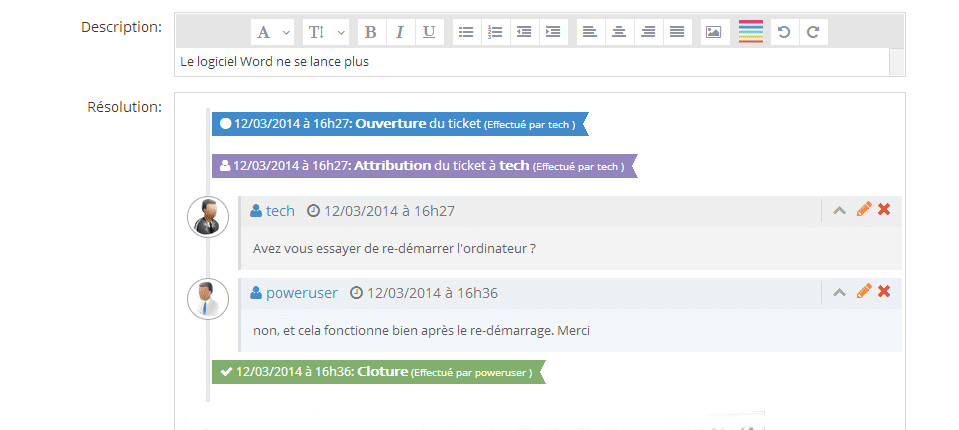Align text to the left
The height and width of the screenshot is (430, 959).
click(x=590, y=32)
